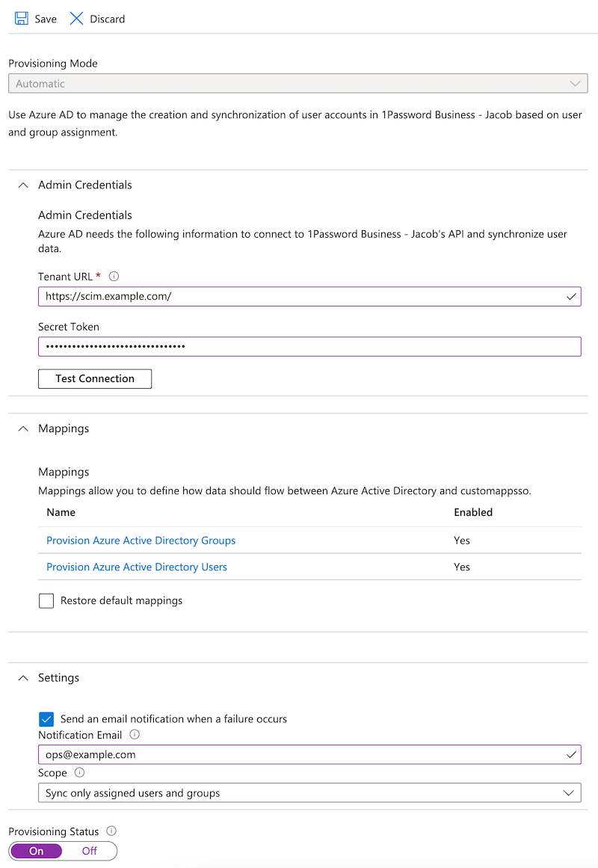This screenshot has width=598, height=868.
Task: Open the Scope dropdown
Action: coord(309,792)
